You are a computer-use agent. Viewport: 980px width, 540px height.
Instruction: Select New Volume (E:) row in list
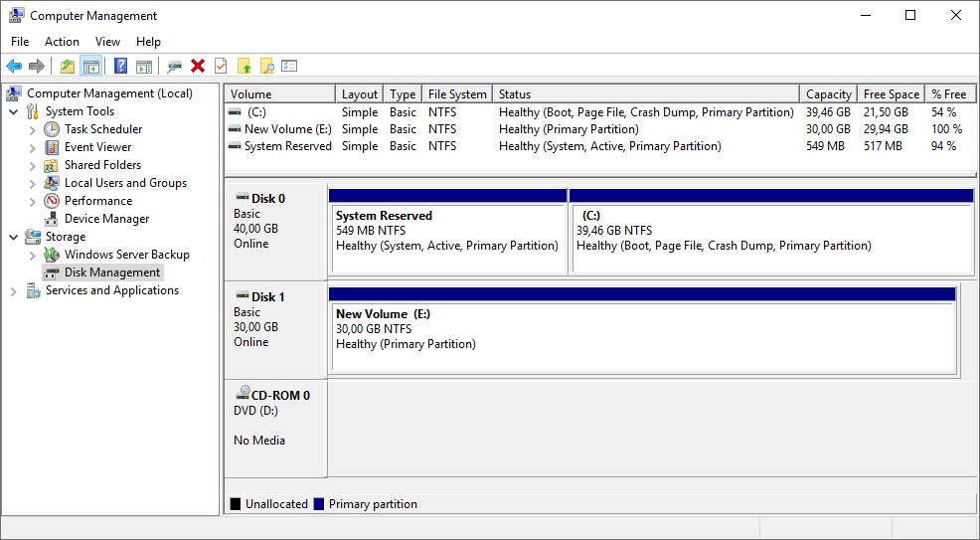point(600,129)
